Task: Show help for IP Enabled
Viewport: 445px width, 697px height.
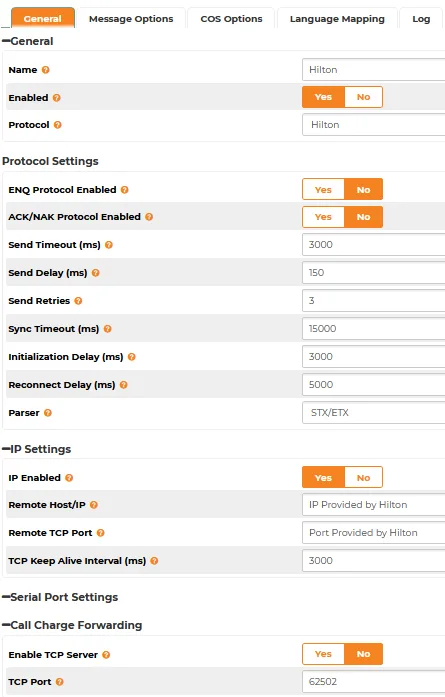Action: click(x=69, y=478)
